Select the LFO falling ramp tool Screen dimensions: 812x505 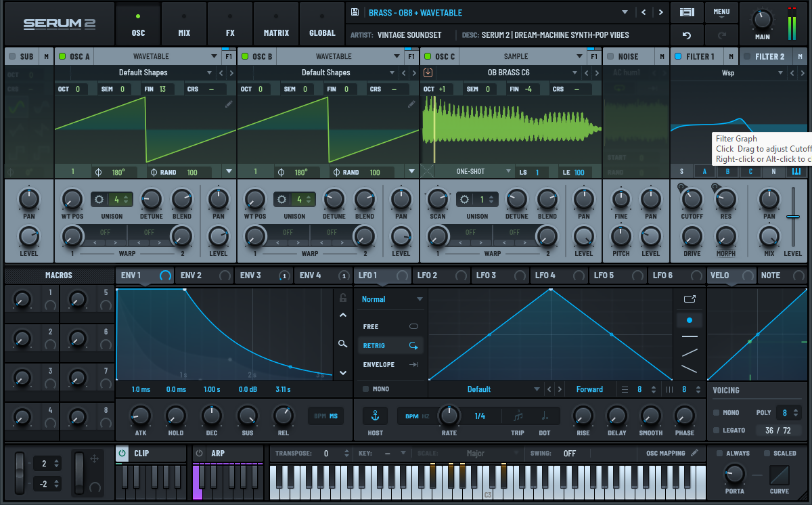tap(690, 369)
